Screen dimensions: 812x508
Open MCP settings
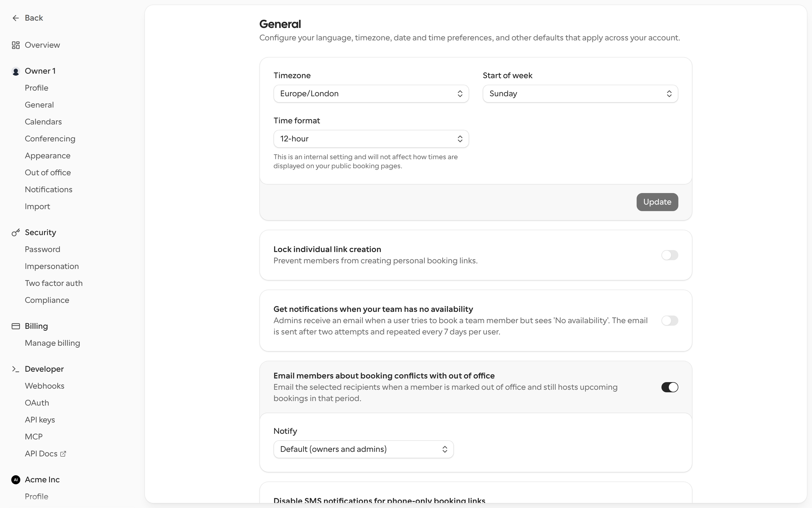34,437
